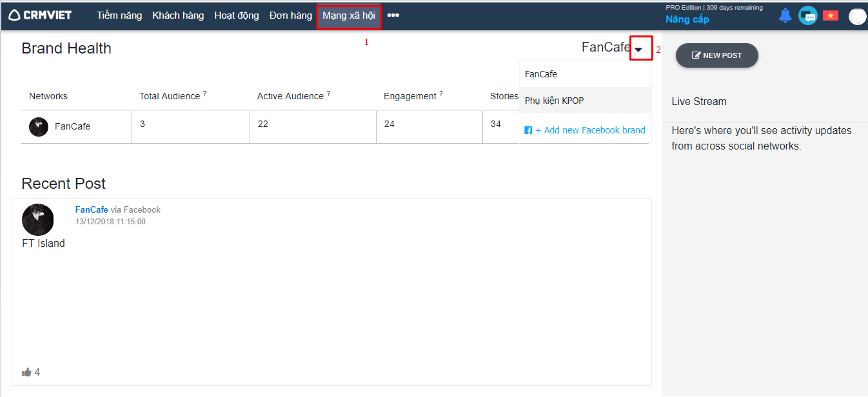868x397 pixels.
Task: Click the FanCafe post author avatar
Action: click(x=38, y=220)
